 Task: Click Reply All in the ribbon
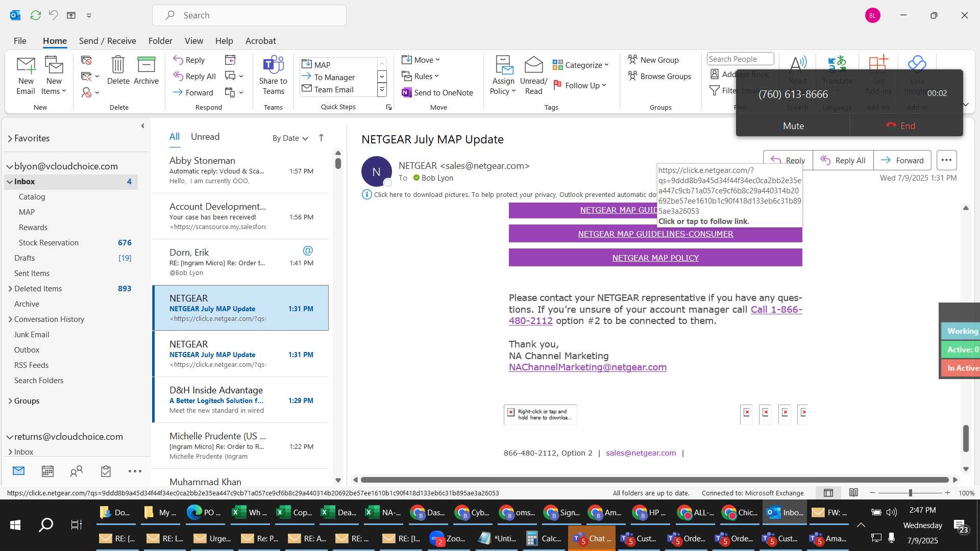194,76
